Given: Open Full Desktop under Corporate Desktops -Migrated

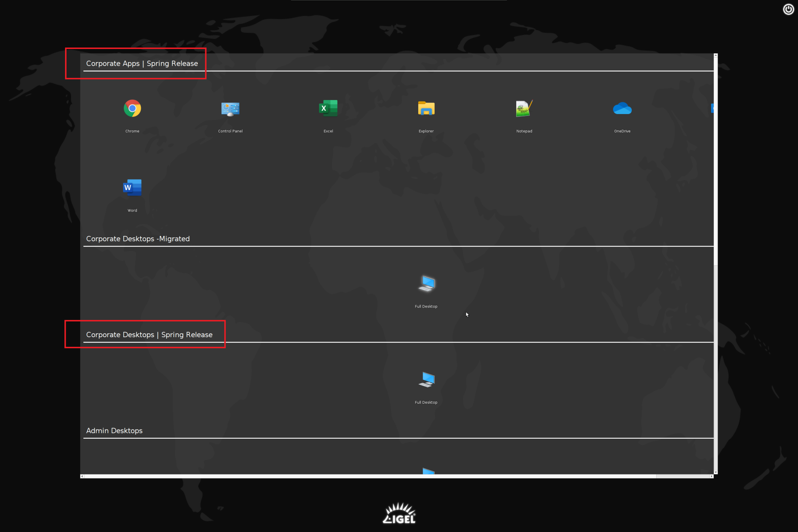Looking at the screenshot, I should pyautogui.click(x=426, y=284).
